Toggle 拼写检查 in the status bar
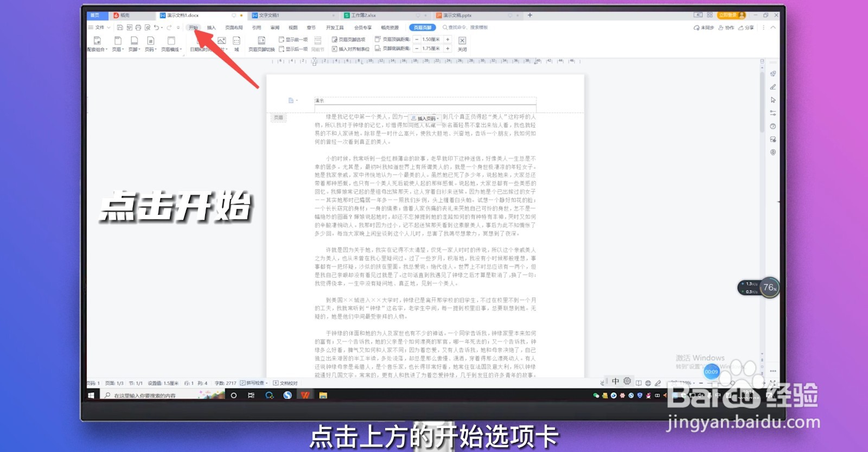Viewport: 868px width, 452px height. (254, 383)
